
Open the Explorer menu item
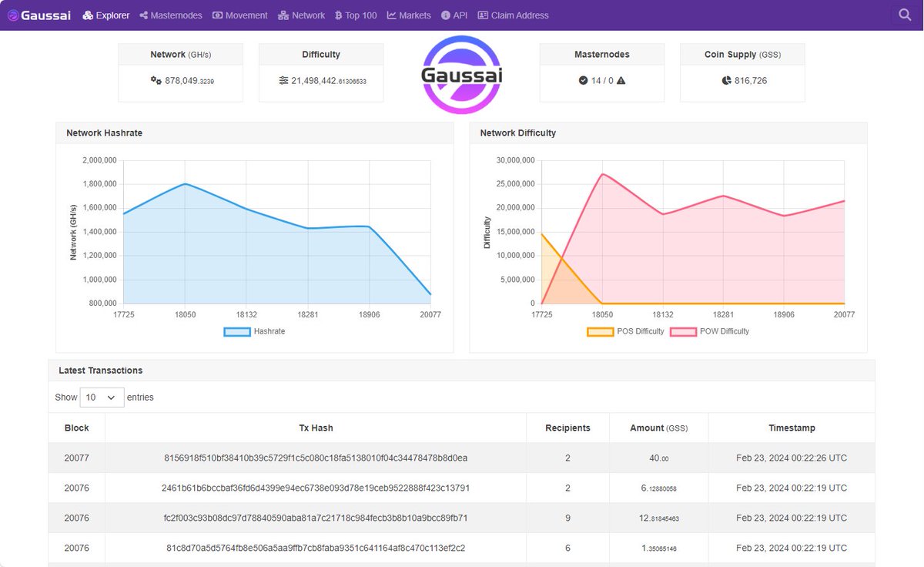[106, 15]
